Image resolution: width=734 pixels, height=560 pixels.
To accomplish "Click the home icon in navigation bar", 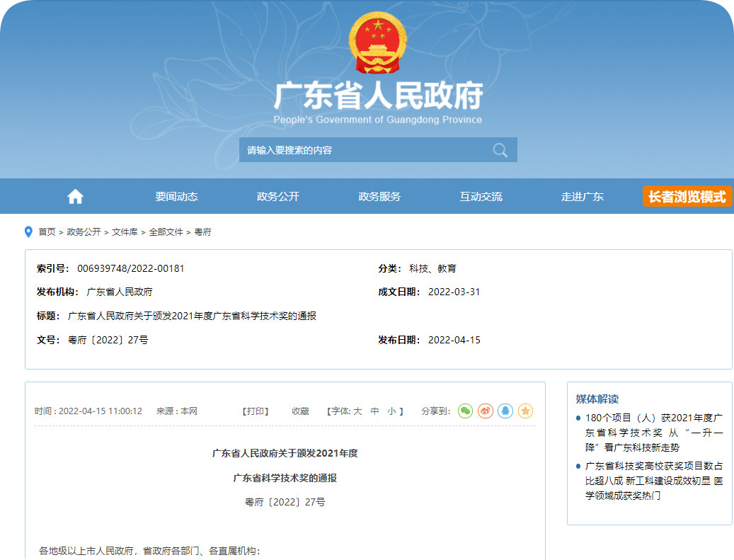I will point(75,197).
